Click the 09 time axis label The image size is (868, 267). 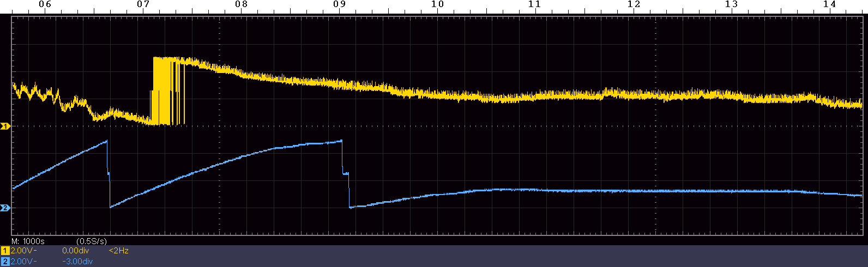tap(339, 4)
